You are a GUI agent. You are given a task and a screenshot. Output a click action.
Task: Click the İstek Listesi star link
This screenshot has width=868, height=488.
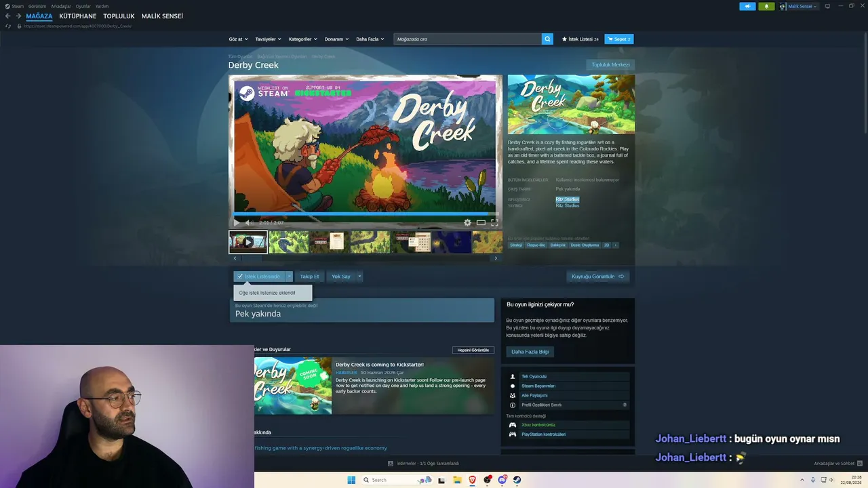(580, 39)
